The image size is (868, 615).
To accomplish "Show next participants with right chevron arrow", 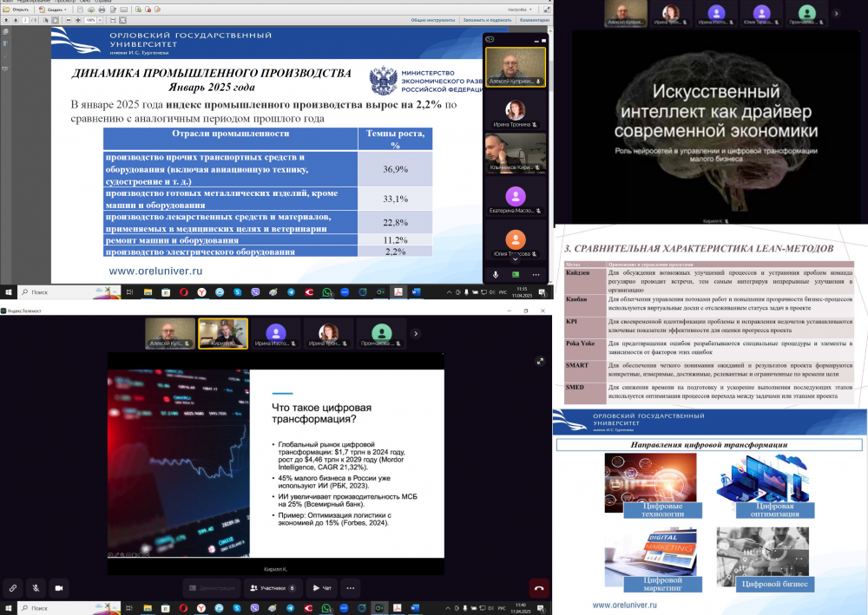I will pyautogui.click(x=415, y=333).
